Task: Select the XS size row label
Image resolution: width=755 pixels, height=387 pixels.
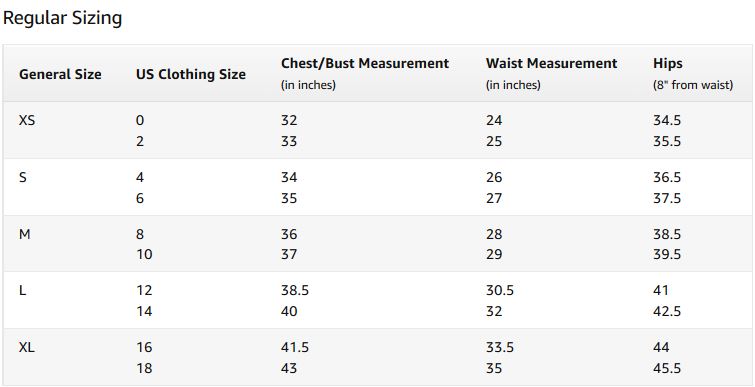Action: coord(27,120)
